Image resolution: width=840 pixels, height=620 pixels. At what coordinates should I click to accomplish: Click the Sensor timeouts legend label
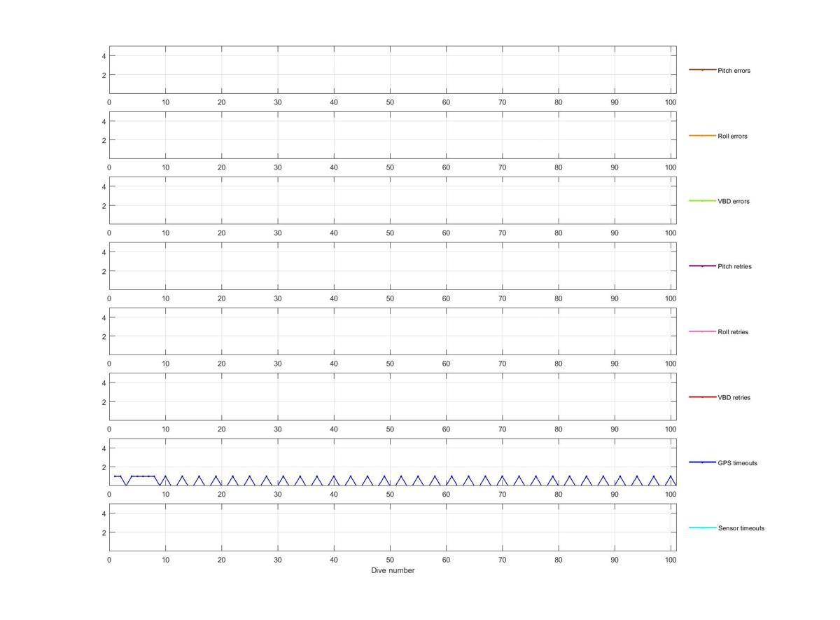point(741,528)
